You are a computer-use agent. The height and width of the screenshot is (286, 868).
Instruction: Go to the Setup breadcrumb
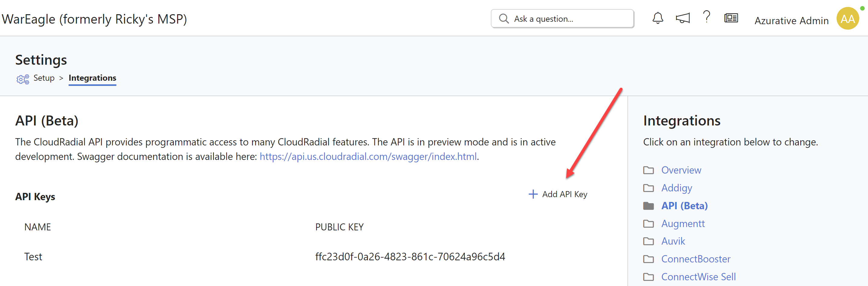[44, 78]
